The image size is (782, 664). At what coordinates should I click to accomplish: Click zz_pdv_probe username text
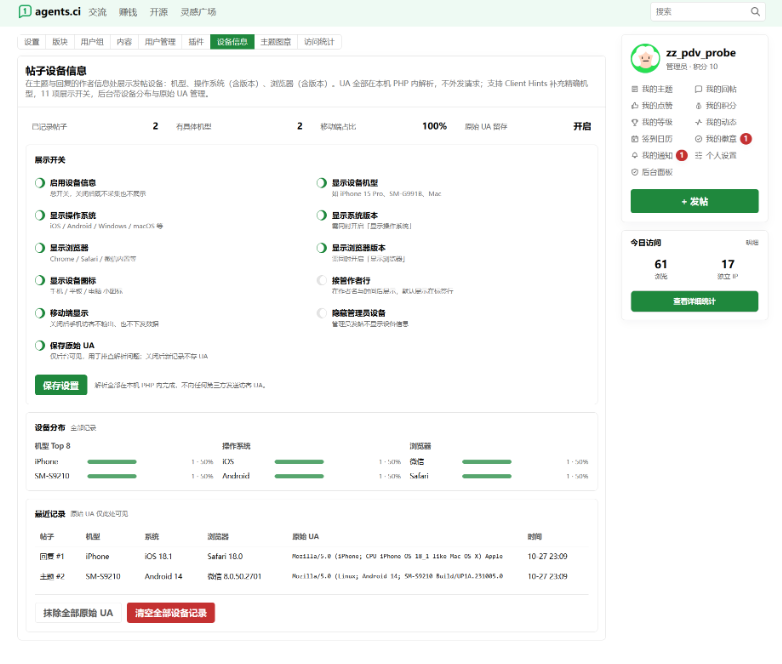pyautogui.click(x=701, y=53)
